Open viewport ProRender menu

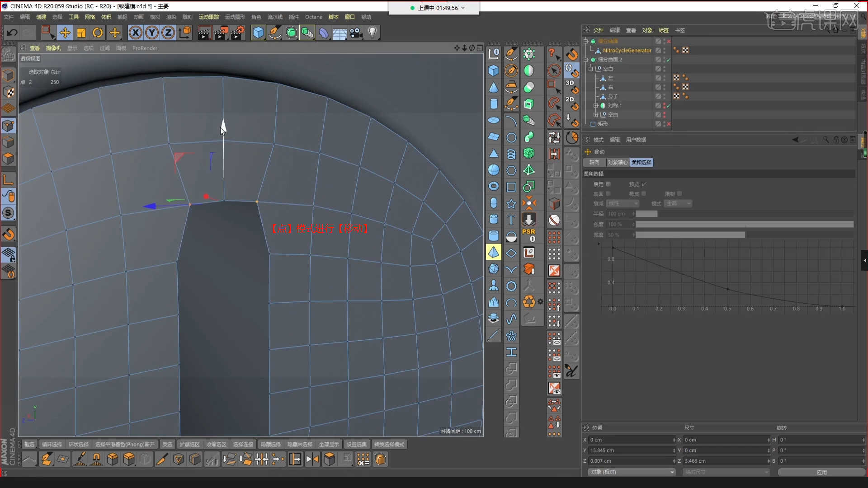tap(145, 48)
